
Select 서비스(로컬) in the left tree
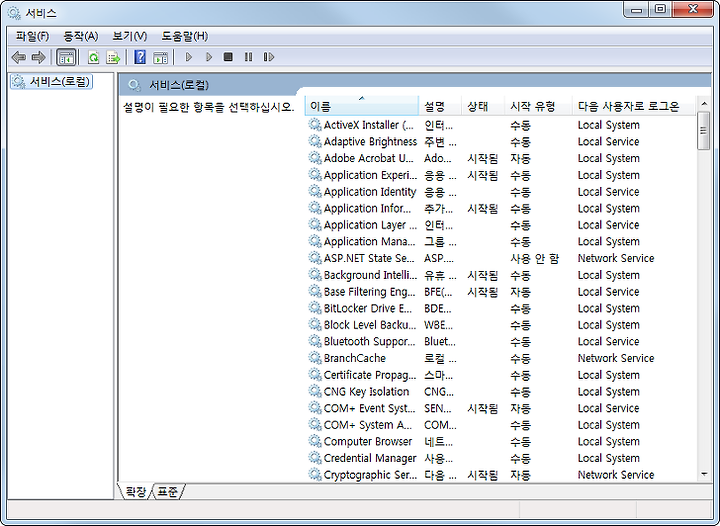(x=51, y=82)
